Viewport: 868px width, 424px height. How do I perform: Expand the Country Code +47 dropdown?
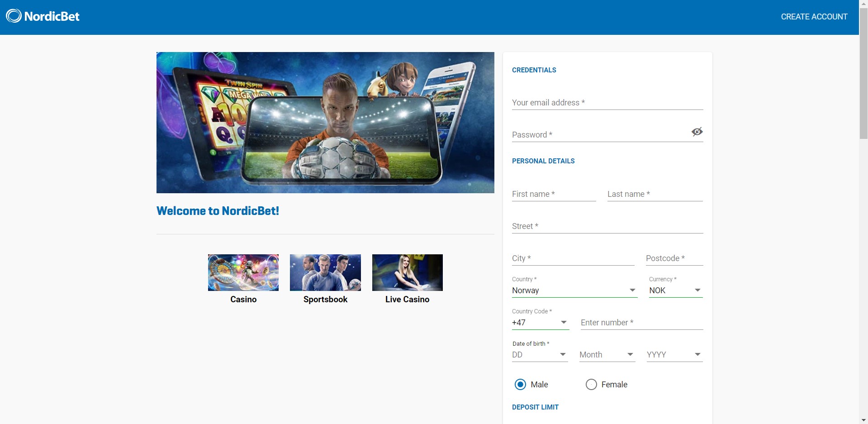[540, 323]
